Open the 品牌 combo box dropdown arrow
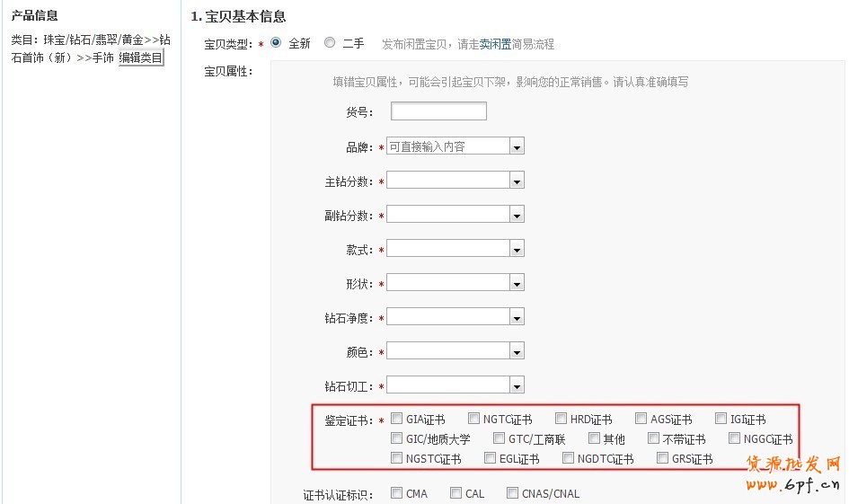 click(x=517, y=146)
